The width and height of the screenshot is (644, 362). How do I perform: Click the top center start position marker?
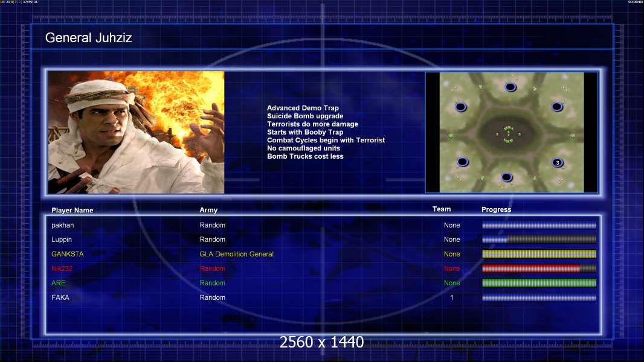(510, 87)
